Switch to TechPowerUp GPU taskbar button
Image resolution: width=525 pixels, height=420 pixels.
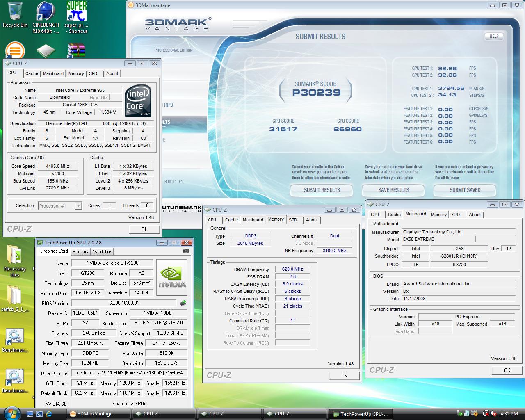pyautogui.click(x=361, y=414)
